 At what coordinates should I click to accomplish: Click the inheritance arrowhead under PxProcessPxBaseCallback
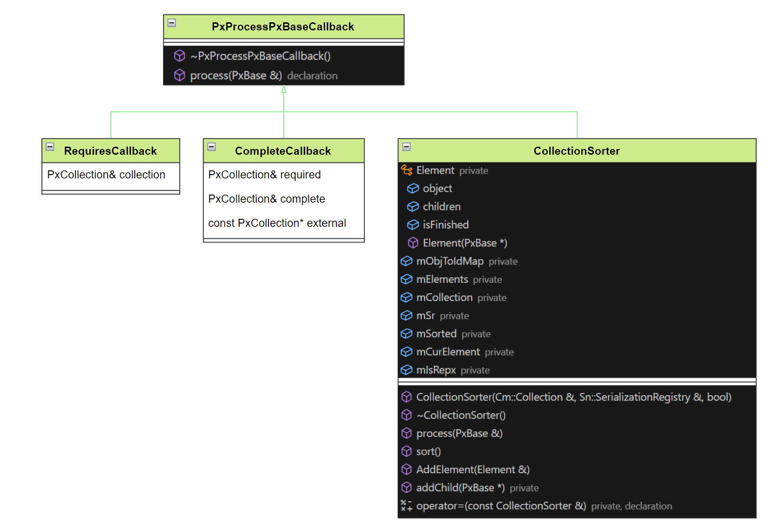tap(284, 89)
